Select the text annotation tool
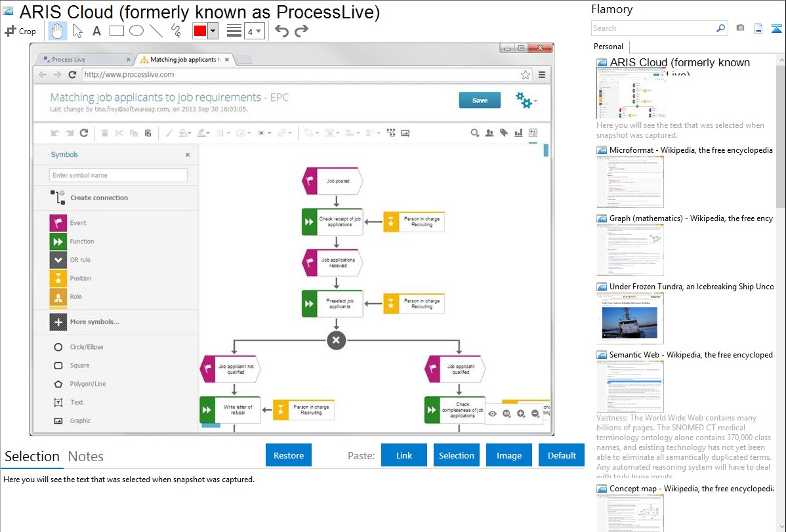The height and width of the screenshot is (532, 786). 96,31
